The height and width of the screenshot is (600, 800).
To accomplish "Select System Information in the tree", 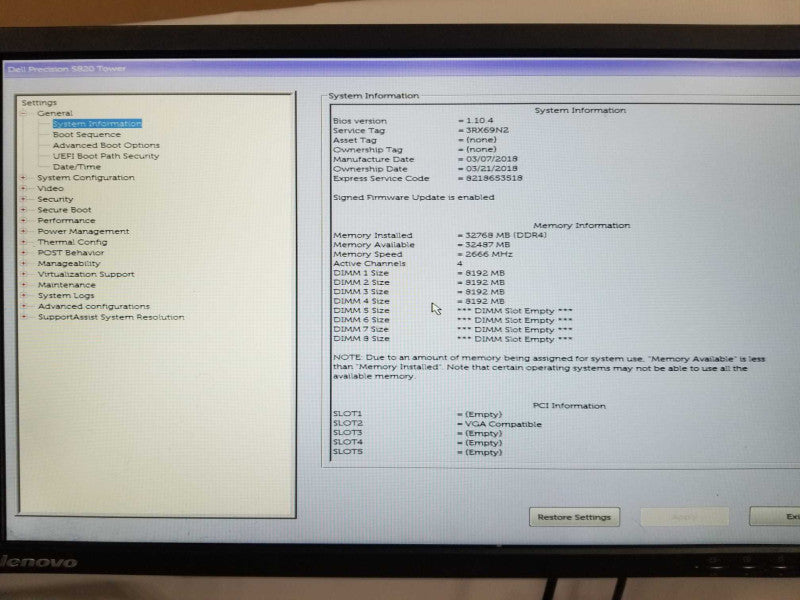I will pyautogui.click(x=97, y=123).
